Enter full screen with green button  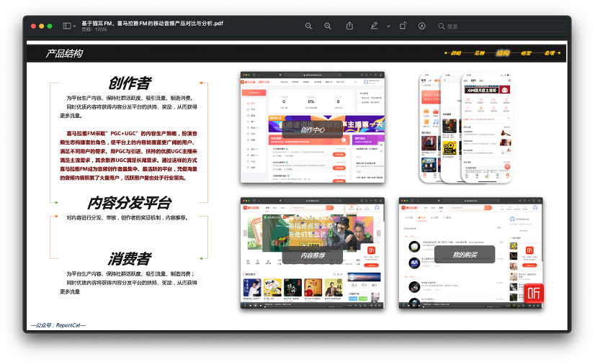tap(50, 26)
